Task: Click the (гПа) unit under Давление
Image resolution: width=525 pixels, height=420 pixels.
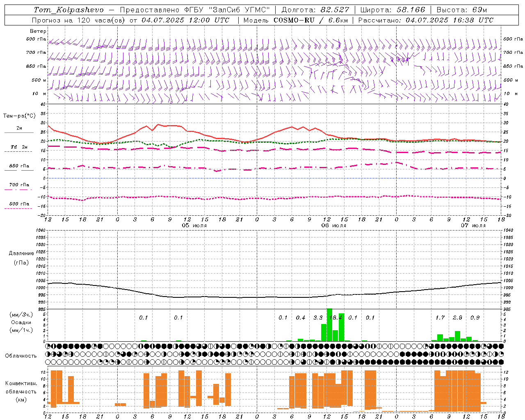Action: (x=21, y=262)
